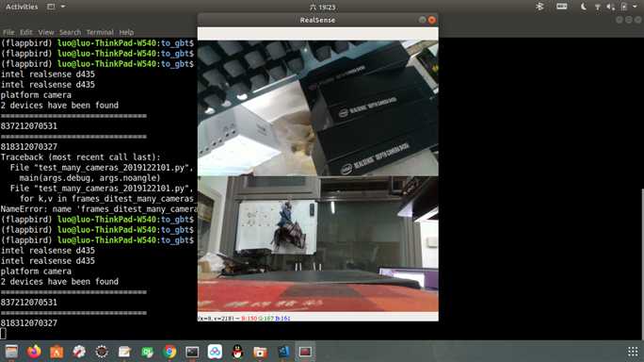
Task: Open Baidu Netdisk icon in dock
Action: [x=215, y=352]
